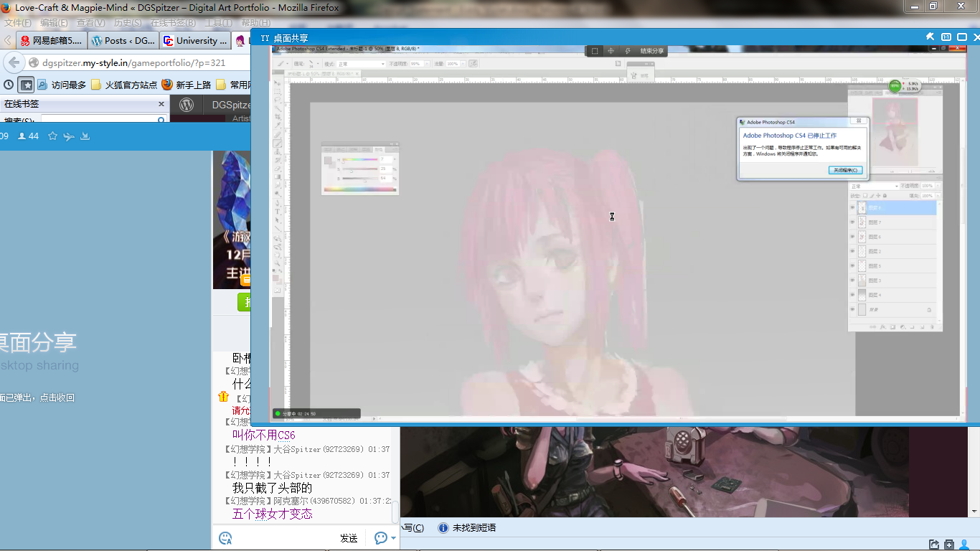This screenshot has height=551, width=980.
Task: Click the WordPress logo in the admin bar
Action: (187, 105)
